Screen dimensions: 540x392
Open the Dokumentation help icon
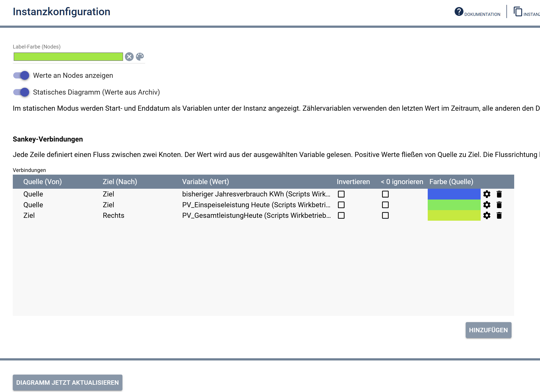click(459, 11)
